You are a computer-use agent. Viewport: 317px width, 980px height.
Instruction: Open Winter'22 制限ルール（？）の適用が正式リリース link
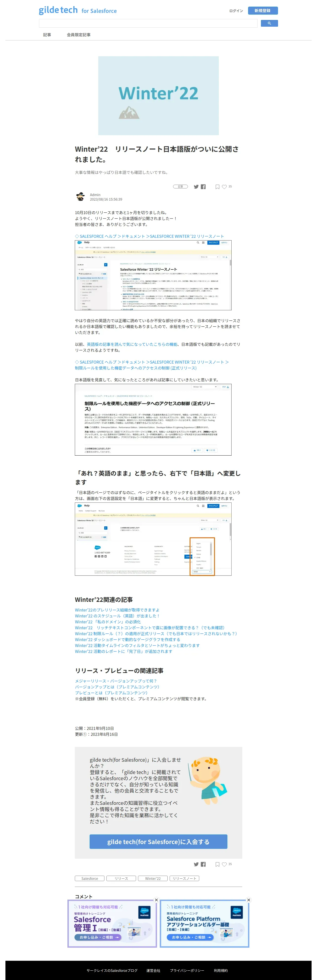pyautogui.click(x=157, y=634)
